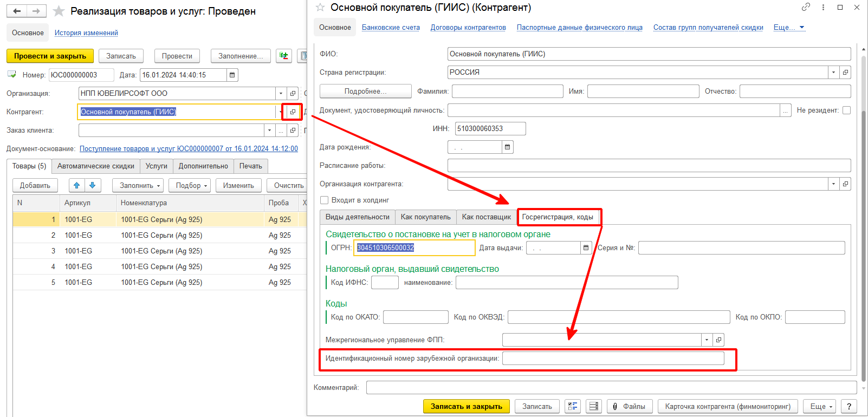Select the Госрегистрация, коды tab

click(x=558, y=217)
